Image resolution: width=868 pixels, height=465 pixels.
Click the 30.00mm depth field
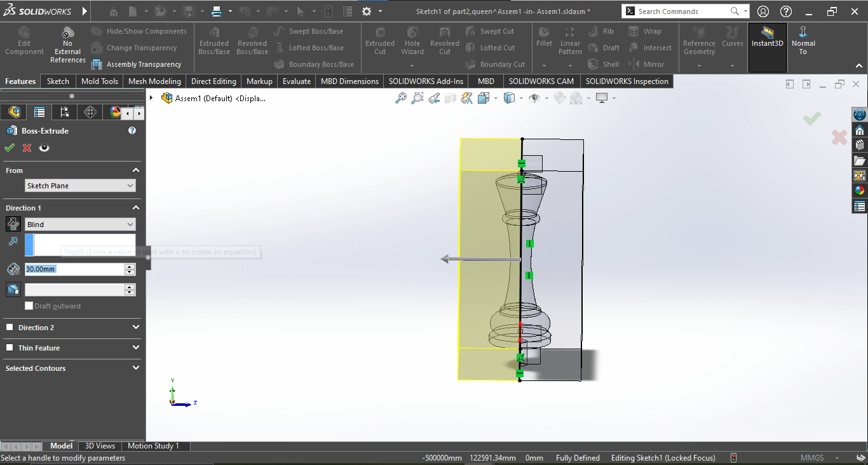pos(75,269)
